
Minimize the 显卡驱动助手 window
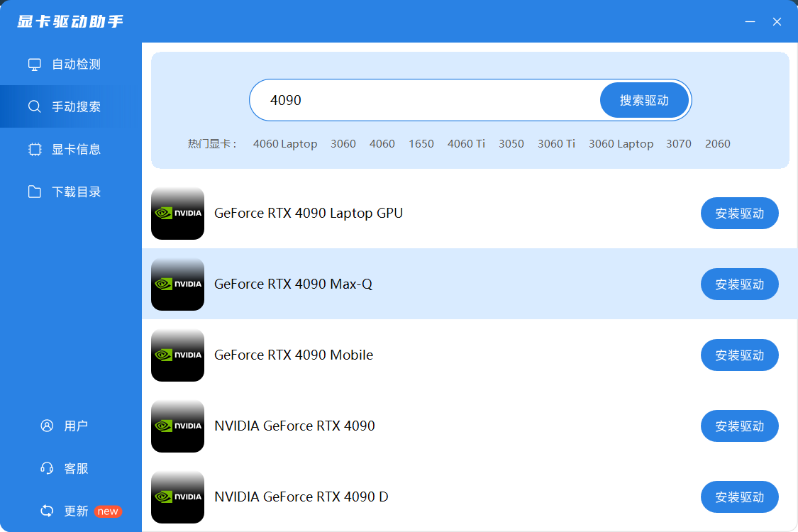750,22
